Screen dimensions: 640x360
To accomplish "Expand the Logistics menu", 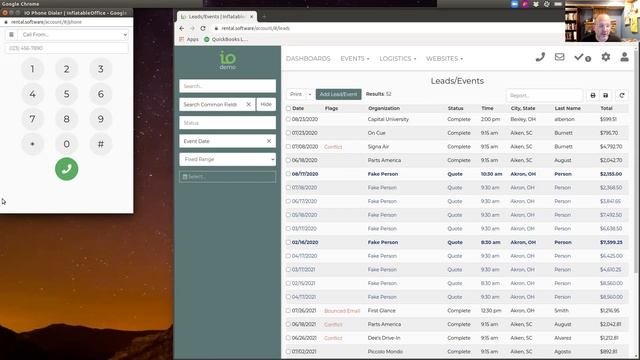I will coord(398,59).
